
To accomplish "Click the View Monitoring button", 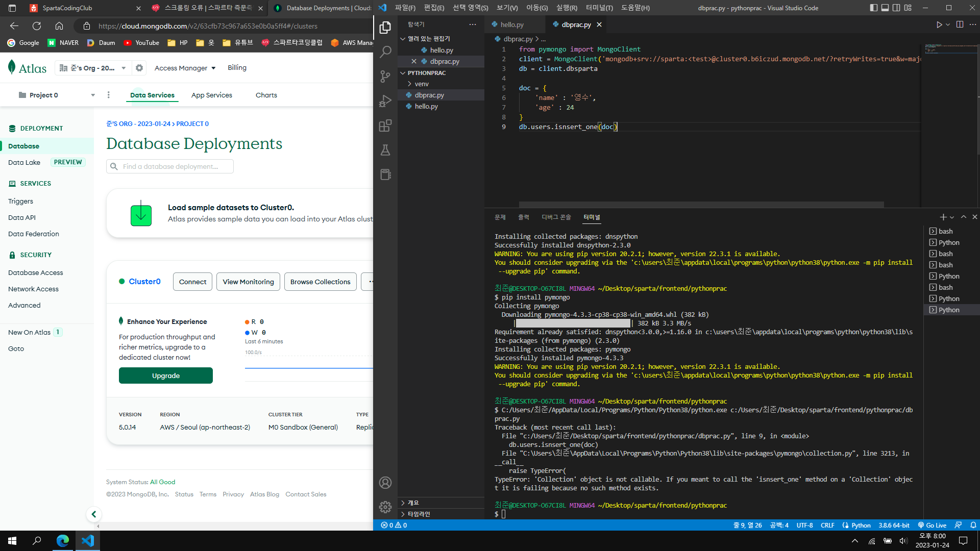I will point(248,282).
